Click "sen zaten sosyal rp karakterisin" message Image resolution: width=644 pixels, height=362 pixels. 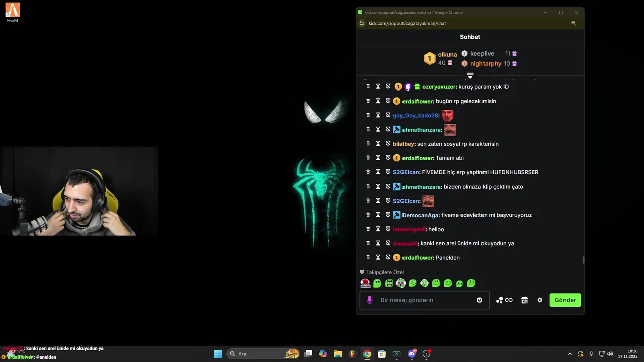coord(457,144)
